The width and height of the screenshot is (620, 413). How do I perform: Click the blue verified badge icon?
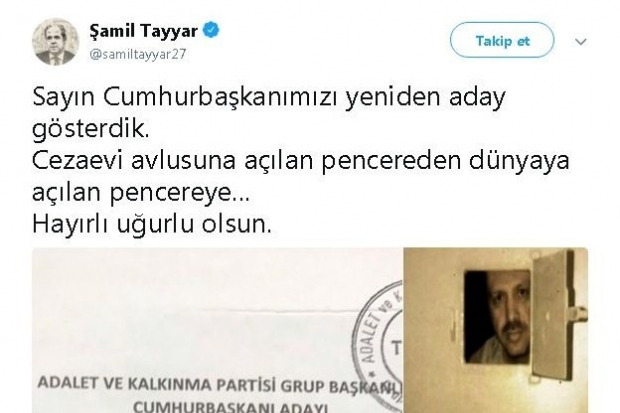click(x=211, y=30)
